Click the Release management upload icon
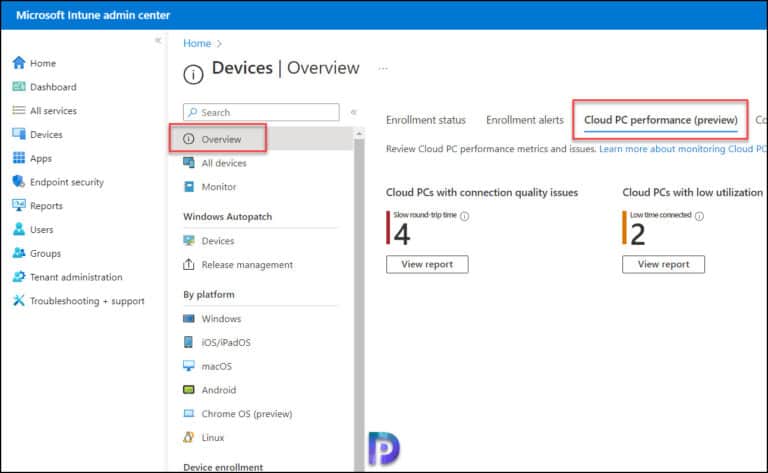The image size is (768, 473). click(x=189, y=264)
